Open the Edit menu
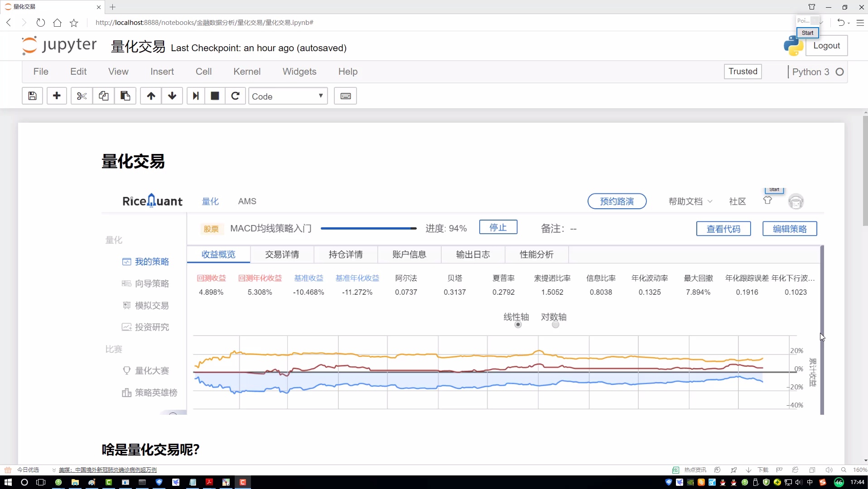 click(78, 72)
